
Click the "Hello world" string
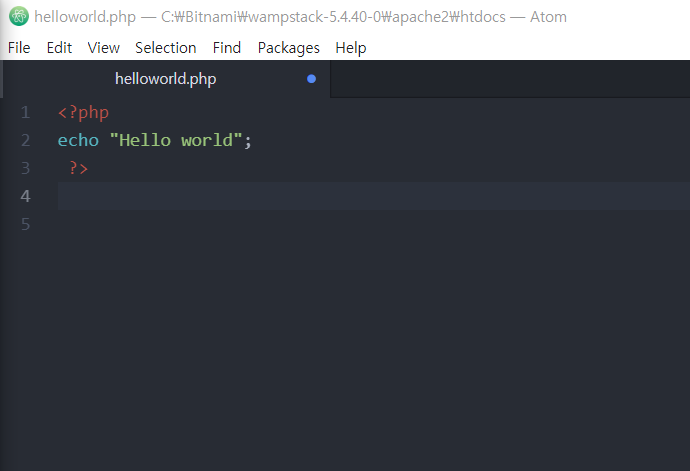[x=176, y=140]
